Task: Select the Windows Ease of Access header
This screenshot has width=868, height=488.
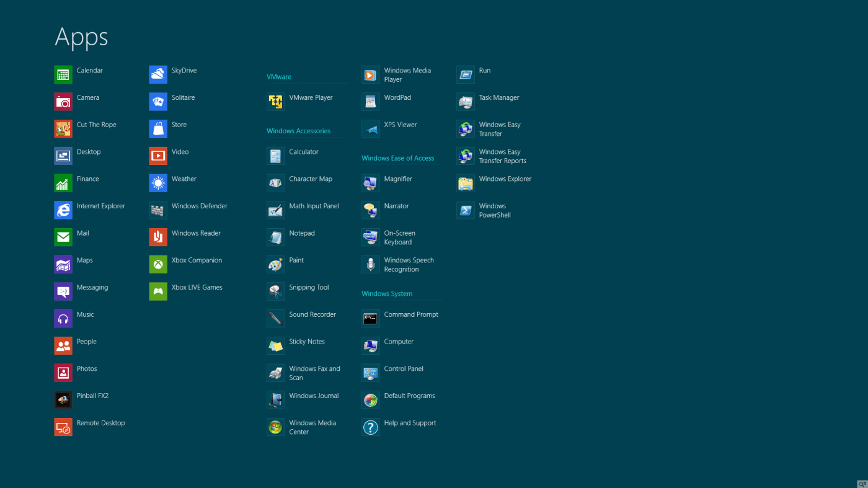Action: tap(397, 158)
